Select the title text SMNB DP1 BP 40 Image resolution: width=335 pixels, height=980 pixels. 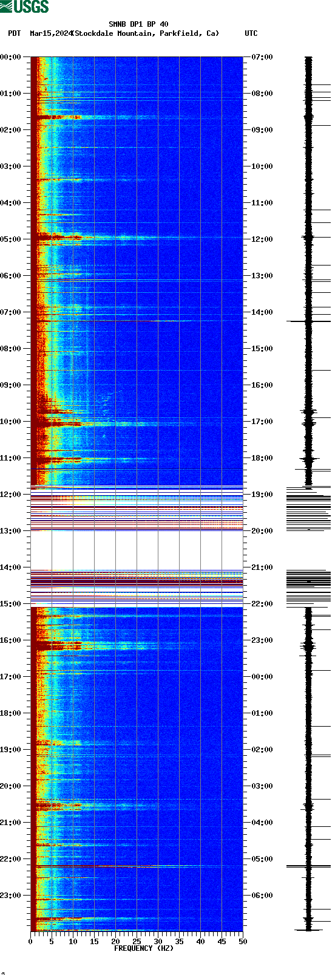pos(138,25)
